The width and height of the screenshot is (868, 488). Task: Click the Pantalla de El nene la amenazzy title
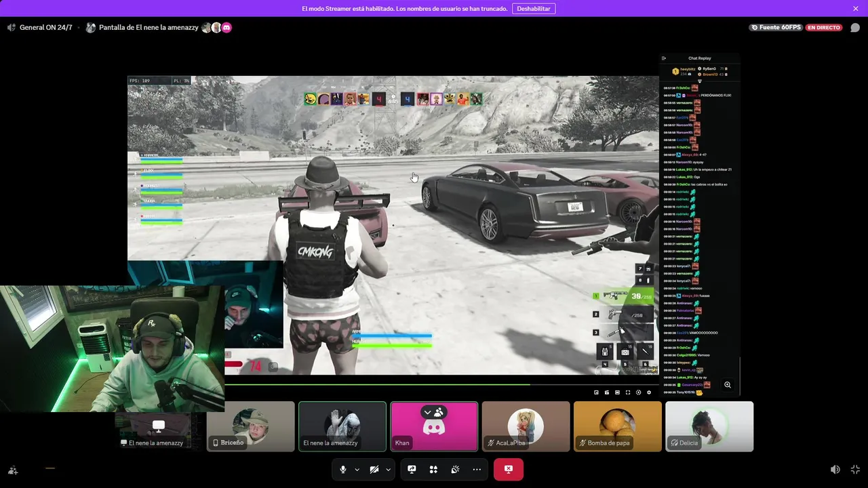[149, 28]
